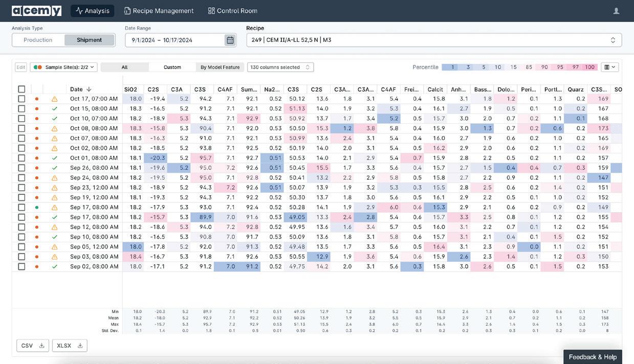The height and width of the screenshot is (364, 634).
Task: Click the alcemy logo
Action: tap(36, 11)
